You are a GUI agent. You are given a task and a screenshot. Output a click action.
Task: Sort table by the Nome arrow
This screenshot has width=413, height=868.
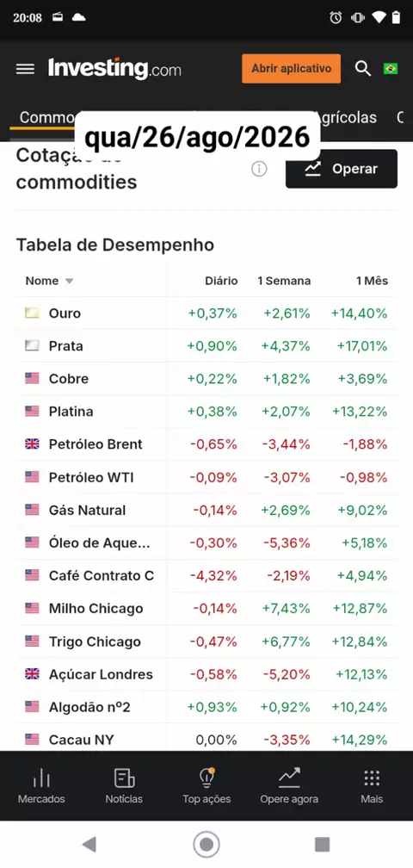69,282
